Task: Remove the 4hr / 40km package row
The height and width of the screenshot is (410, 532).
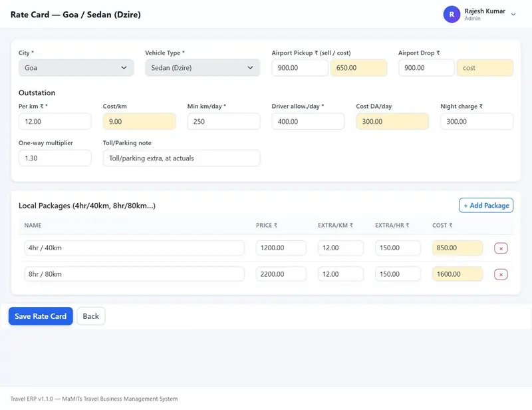Action: click(x=501, y=248)
